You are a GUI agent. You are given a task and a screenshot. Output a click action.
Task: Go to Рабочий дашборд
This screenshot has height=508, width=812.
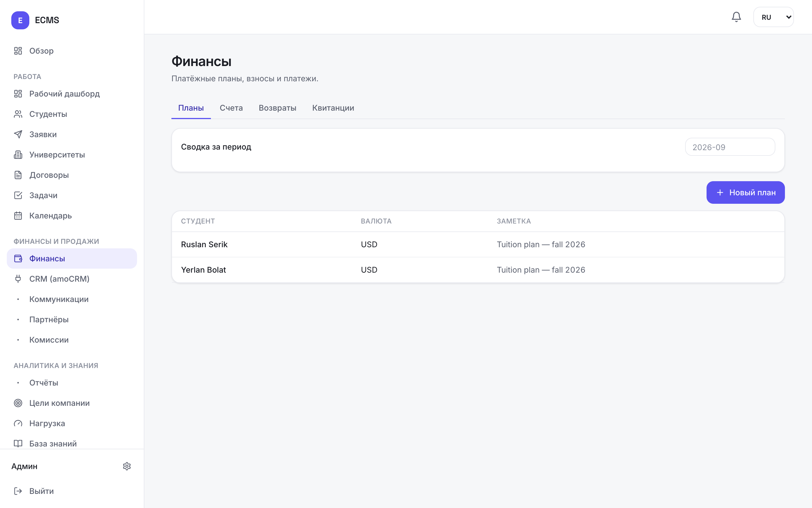72,94
